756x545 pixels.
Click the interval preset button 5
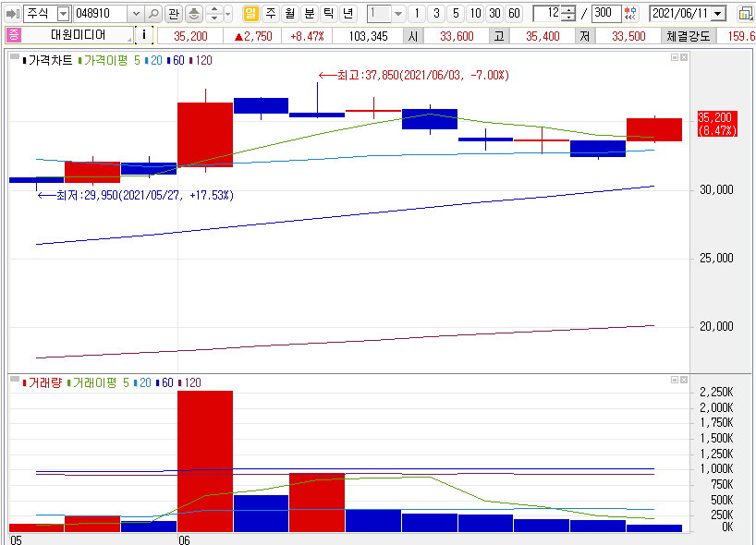(x=456, y=14)
